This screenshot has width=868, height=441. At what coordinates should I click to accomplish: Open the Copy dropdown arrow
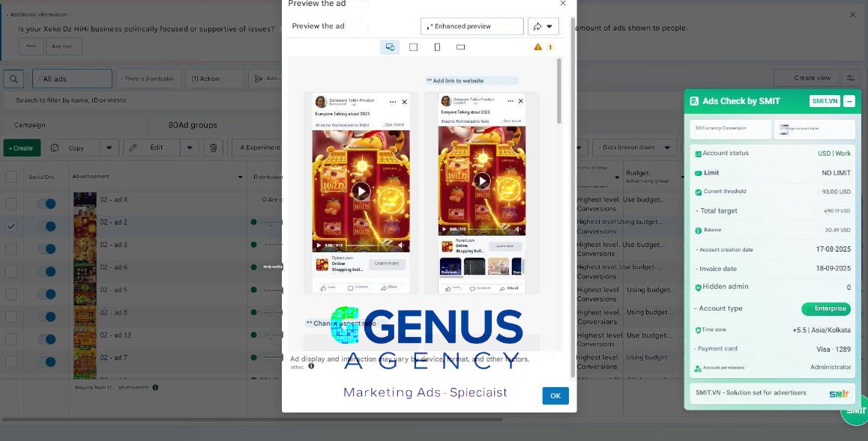coord(109,147)
